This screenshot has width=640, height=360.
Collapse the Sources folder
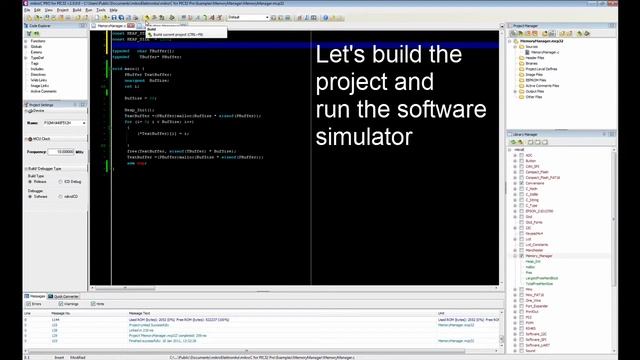(x=516, y=47)
